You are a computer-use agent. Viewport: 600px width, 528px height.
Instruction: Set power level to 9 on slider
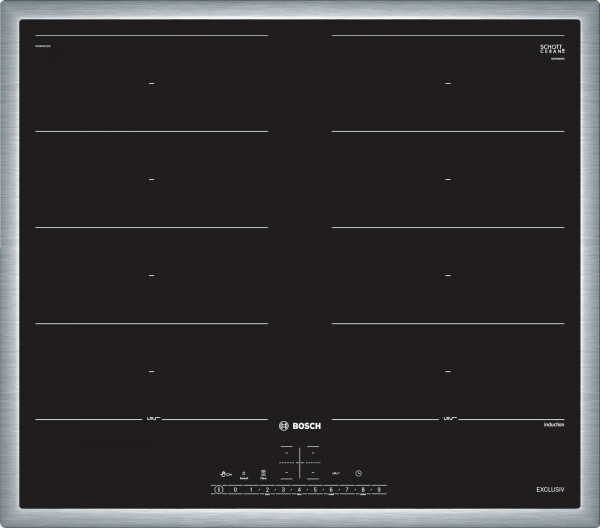tap(379, 490)
